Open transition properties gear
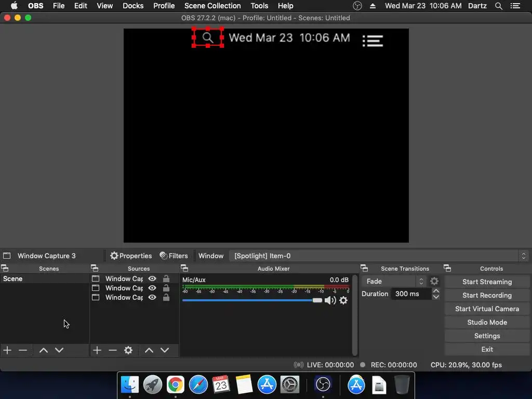This screenshot has height=399, width=532. [434, 281]
